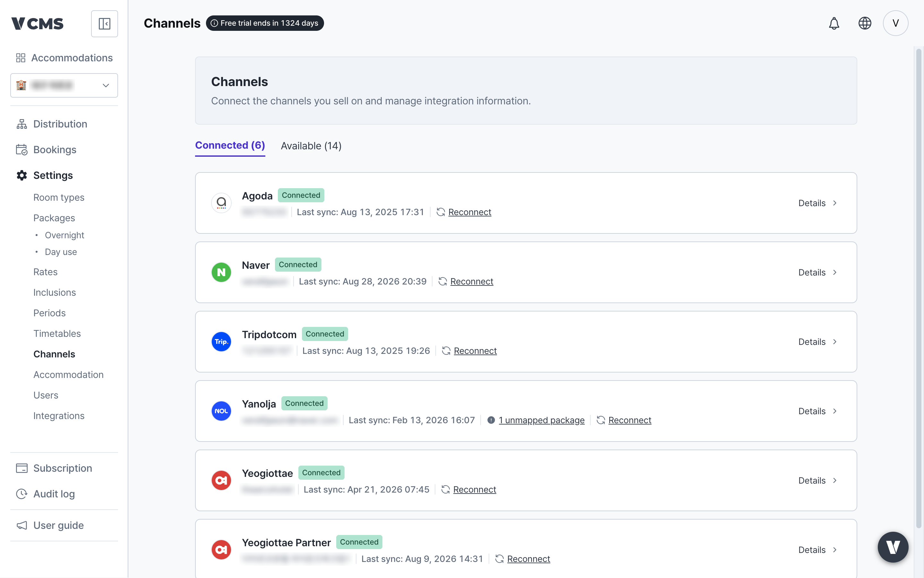Expand Yanolja details chevron
924x578 pixels.
[x=835, y=411]
